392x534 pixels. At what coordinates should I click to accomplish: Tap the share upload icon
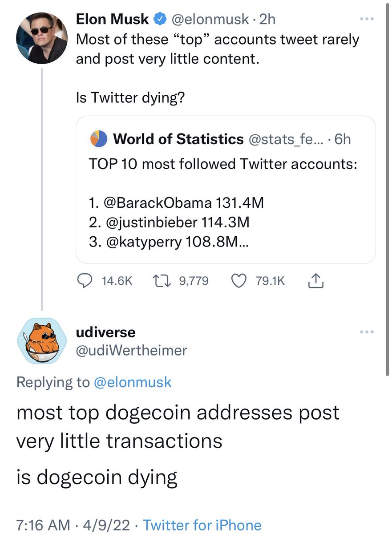click(315, 281)
